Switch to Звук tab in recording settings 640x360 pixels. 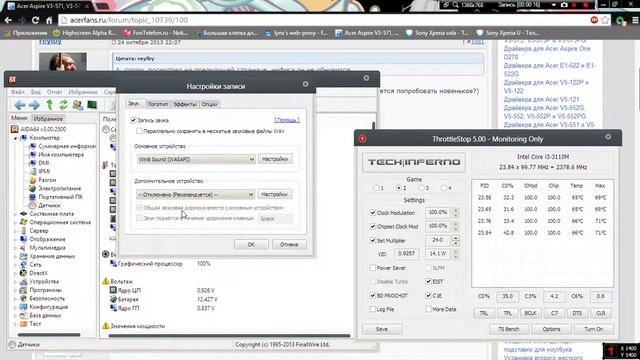[134, 104]
